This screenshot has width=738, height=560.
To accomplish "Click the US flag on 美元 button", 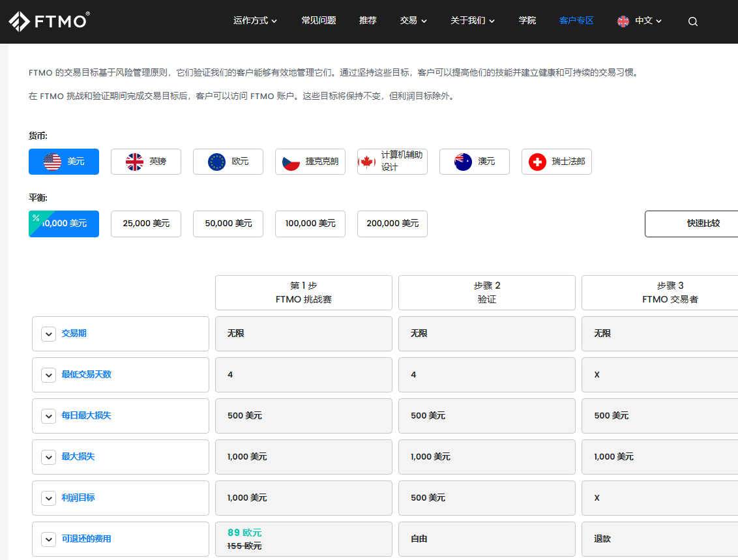I will pyautogui.click(x=52, y=162).
